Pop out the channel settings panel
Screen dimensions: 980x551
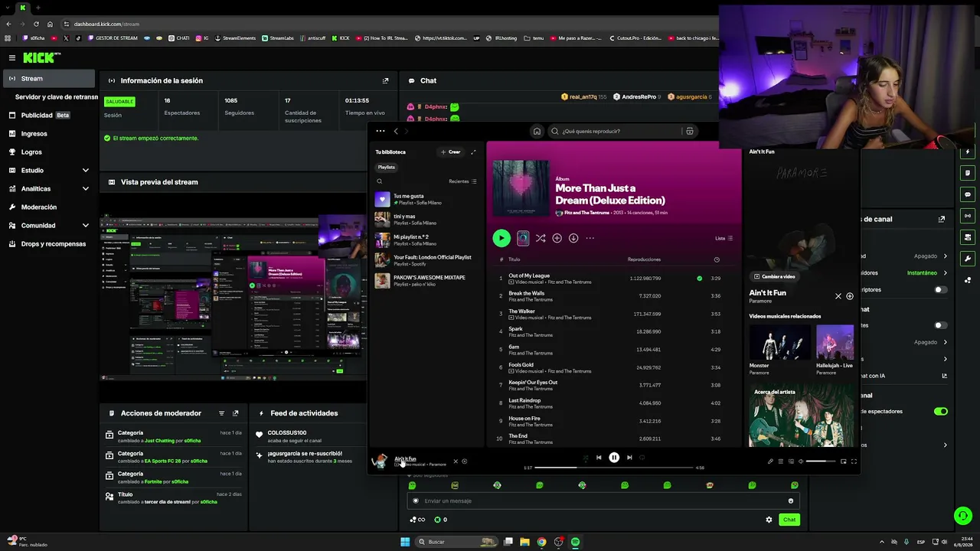942,219
